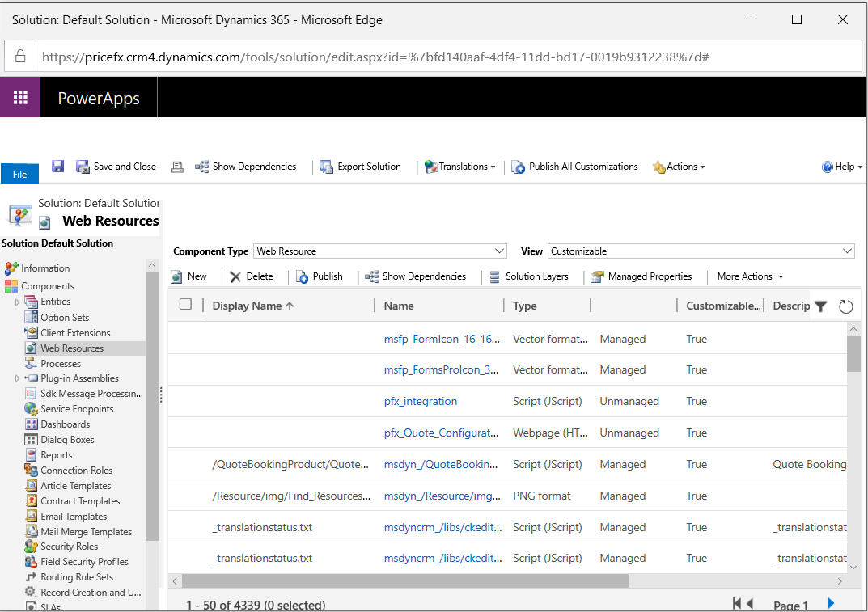The width and height of the screenshot is (868, 612).
Task: Expand the Entities tree node
Action: [x=18, y=302]
